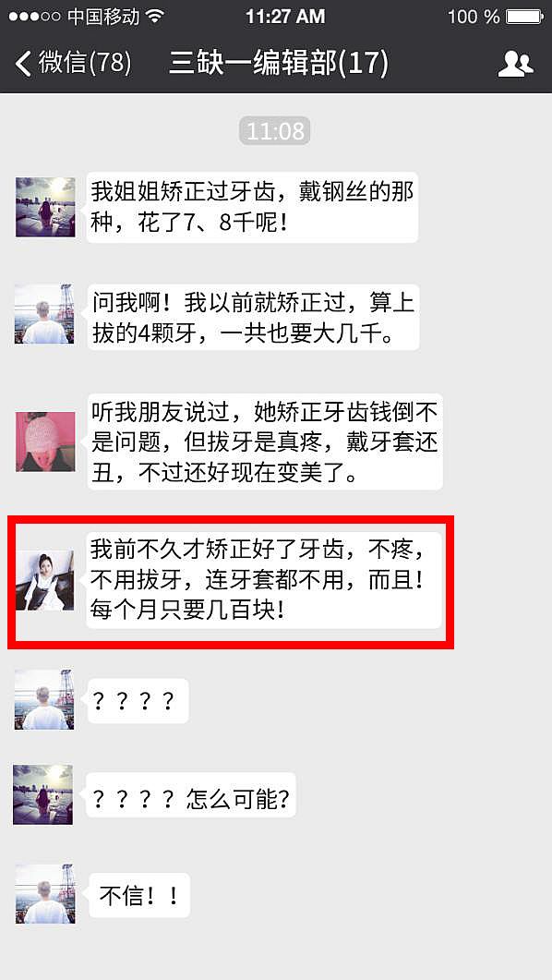
Task: Select the message starting with "问我啊"
Action: (253, 317)
